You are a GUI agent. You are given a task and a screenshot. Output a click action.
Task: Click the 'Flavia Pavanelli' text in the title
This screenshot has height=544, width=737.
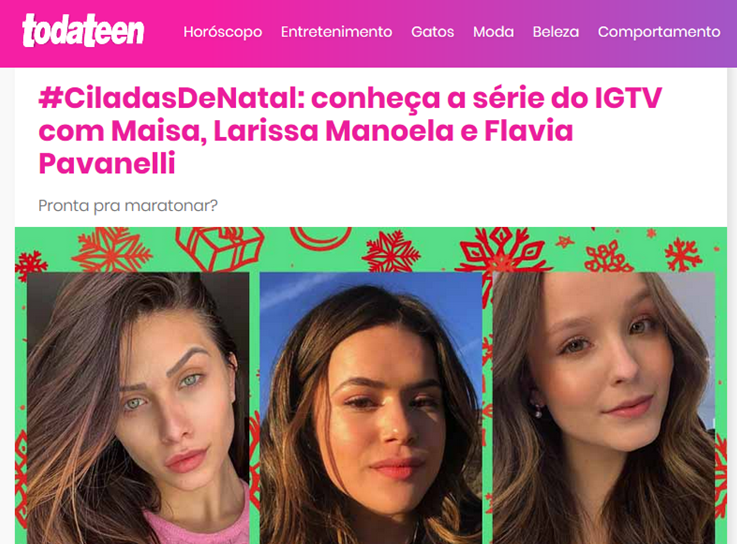coord(306,147)
